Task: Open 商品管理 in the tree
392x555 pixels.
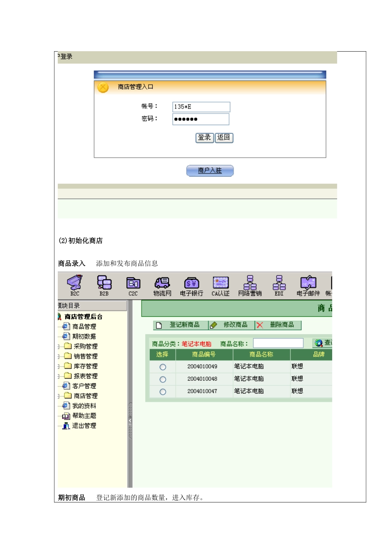Action: tap(84, 326)
